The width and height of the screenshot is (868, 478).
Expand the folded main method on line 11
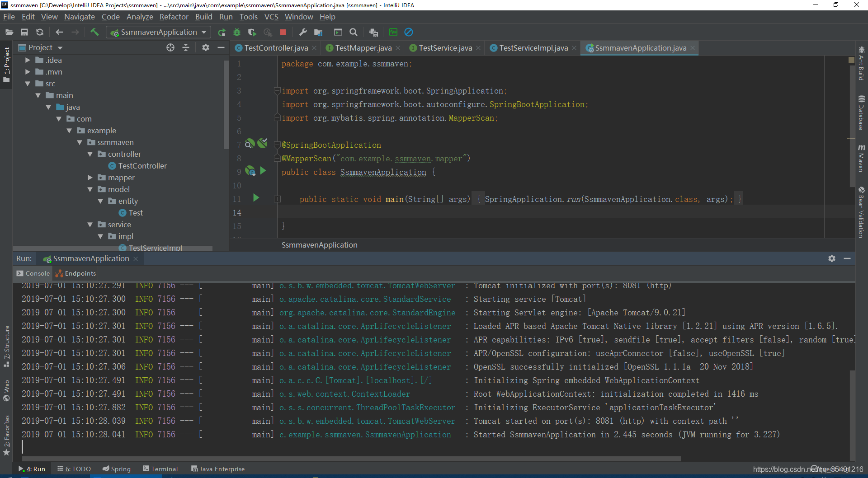click(x=277, y=199)
